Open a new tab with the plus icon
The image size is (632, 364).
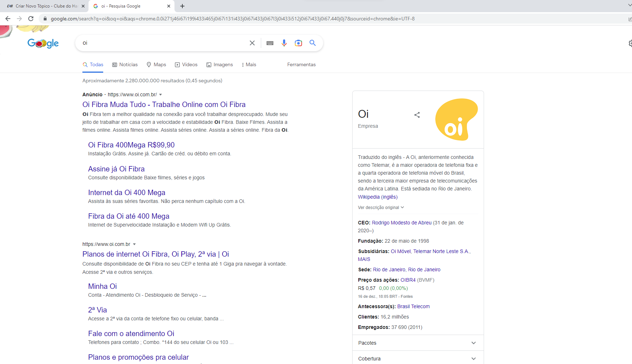(x=182, y=6)
